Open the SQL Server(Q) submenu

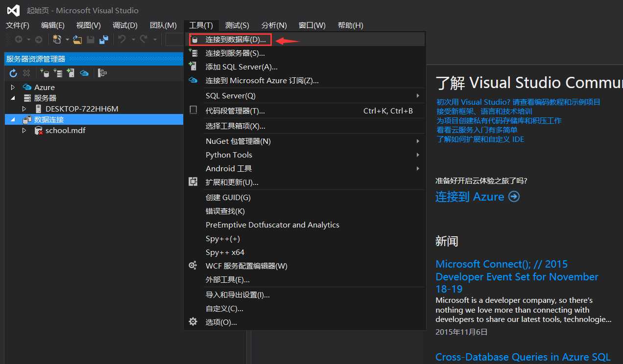[x=305, y=95]
